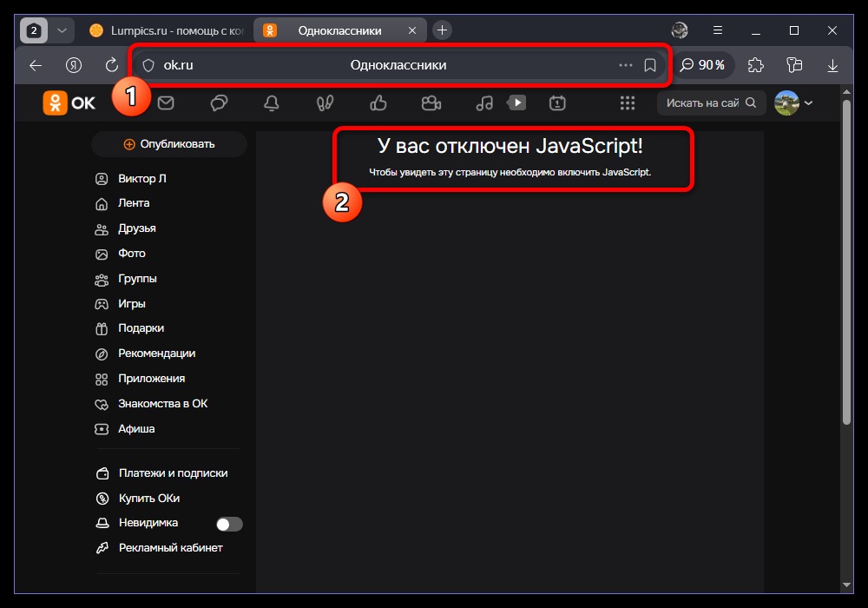Expand the user avatar menu chevron
This screenshot has height=608, width=868.
(x=808, y=103)
